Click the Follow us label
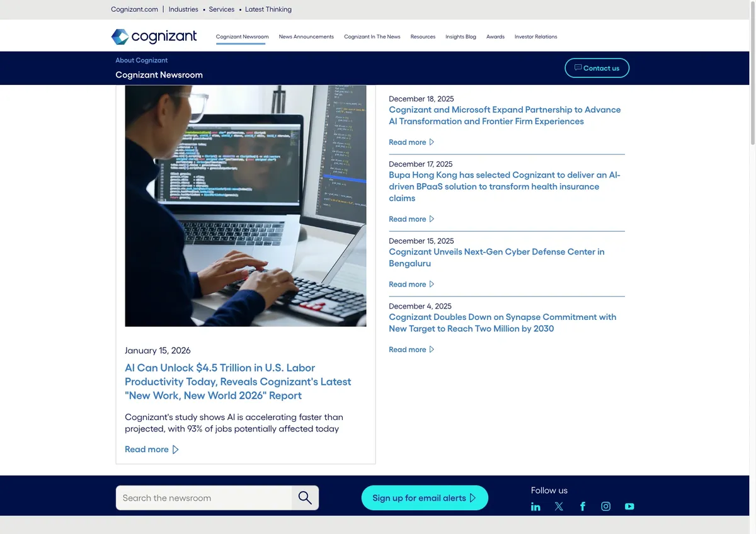This screenshot has height=534, width=756. click(x=549, y=491)
